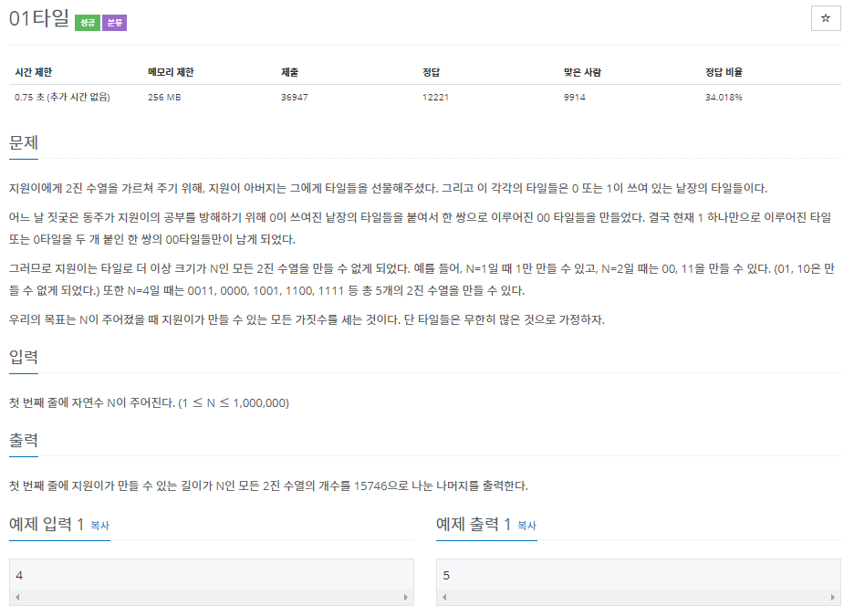Screen dimensions: 854x616
Task: Click the time limit value 0.75 초
Action: click(62, 97)
